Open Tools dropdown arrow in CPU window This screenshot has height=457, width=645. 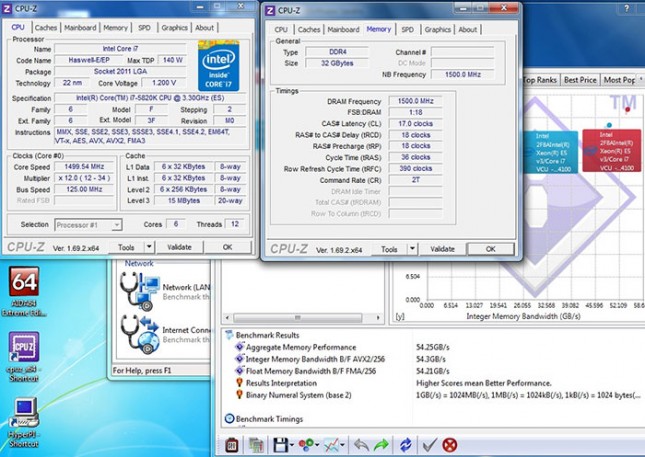(149, 247)
